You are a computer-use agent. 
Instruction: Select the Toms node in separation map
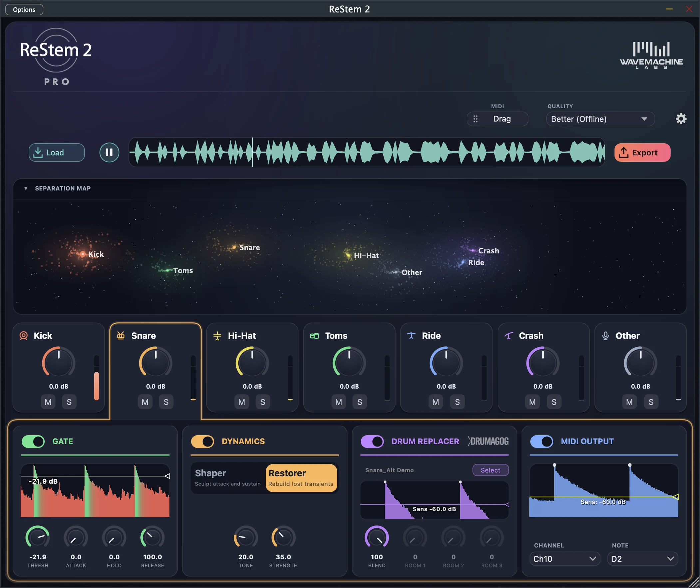tap(168, 270)
